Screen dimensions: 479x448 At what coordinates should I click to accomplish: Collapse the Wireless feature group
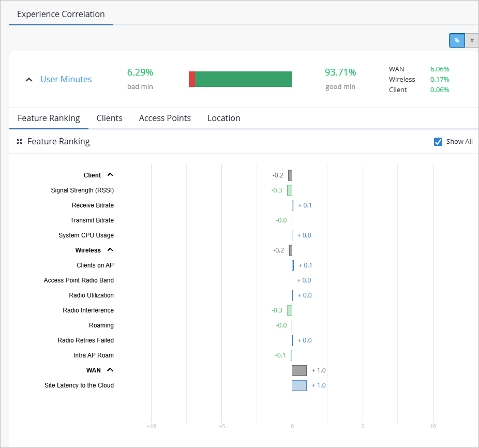110,250
